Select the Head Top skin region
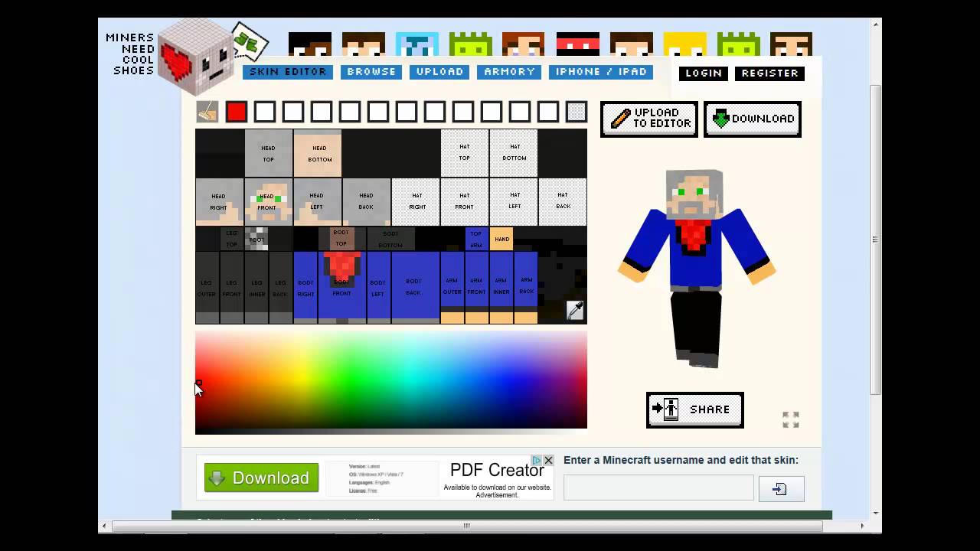This screenshot has width=980, height=551. [x=269, y=153]
